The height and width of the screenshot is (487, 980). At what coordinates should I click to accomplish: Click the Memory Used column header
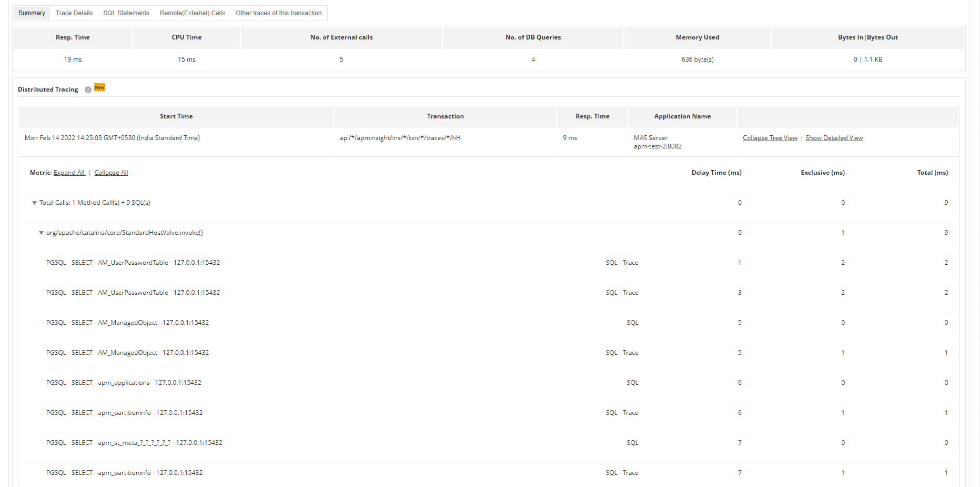pyautogui.click(x=698, y=37)
